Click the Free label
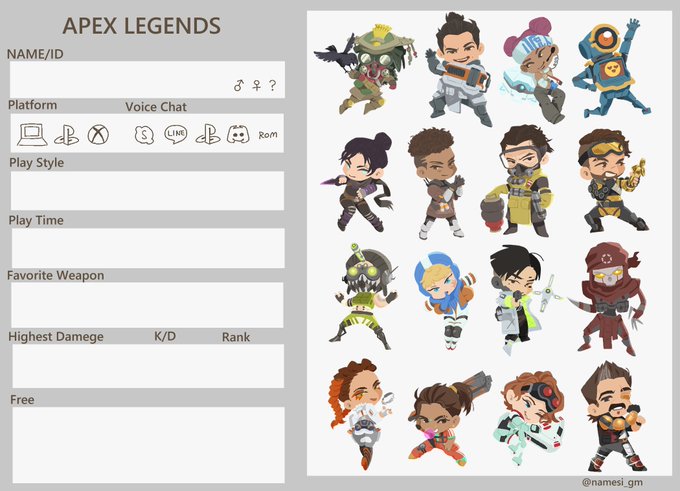680x491 pixels. pos(22,399)
